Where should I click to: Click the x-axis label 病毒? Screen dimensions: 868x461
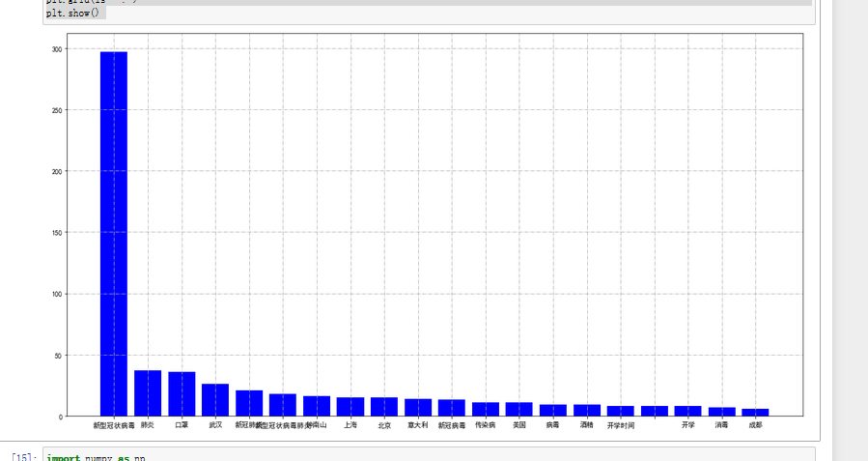(x=553, y=425)
